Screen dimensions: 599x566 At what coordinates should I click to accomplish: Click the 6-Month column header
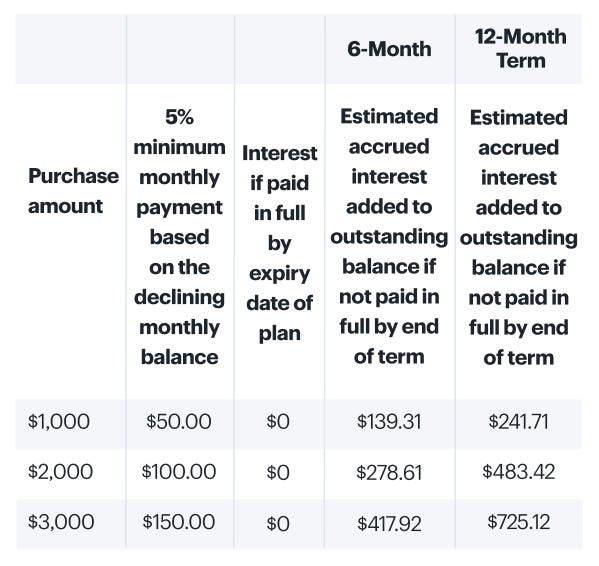tap(389, 49)
